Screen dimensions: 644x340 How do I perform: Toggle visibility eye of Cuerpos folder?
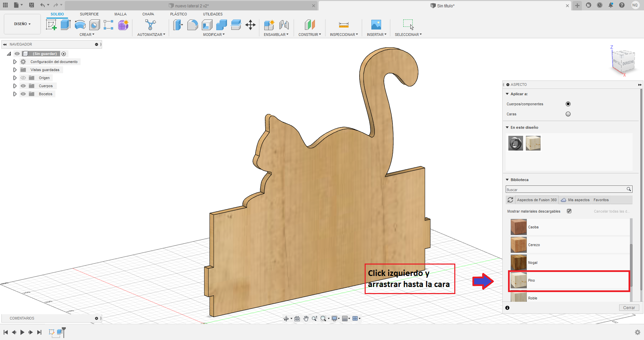[23, 86]
